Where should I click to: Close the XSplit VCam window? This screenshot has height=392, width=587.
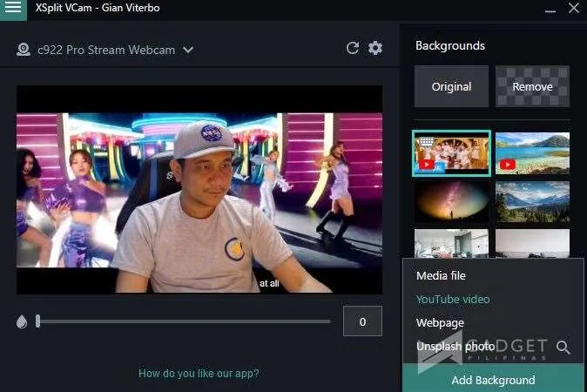click(574, 8)
